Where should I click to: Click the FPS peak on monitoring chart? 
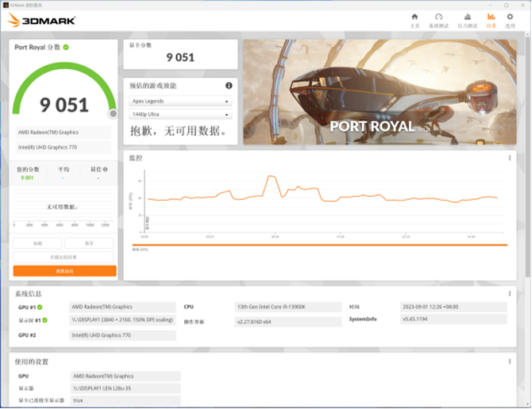point(271,176)
